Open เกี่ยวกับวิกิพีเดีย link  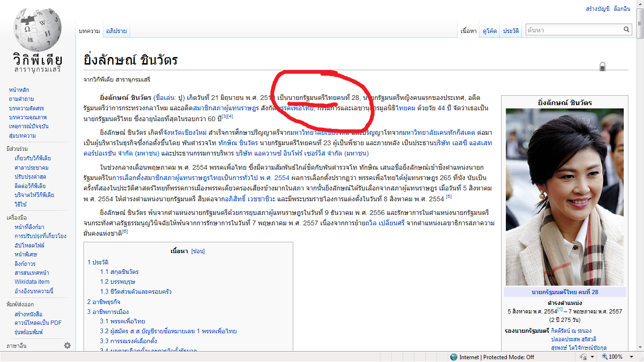[x=33, y=158]
